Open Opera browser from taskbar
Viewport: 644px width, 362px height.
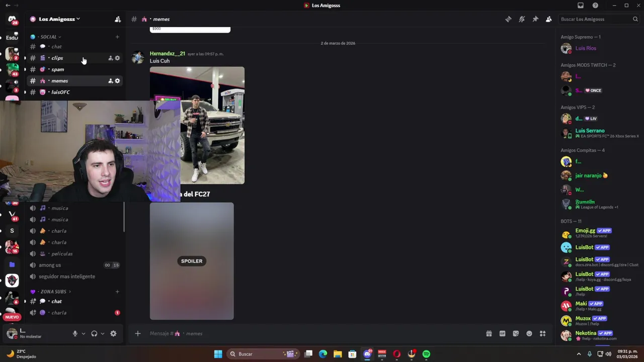[x=396, y=354]
